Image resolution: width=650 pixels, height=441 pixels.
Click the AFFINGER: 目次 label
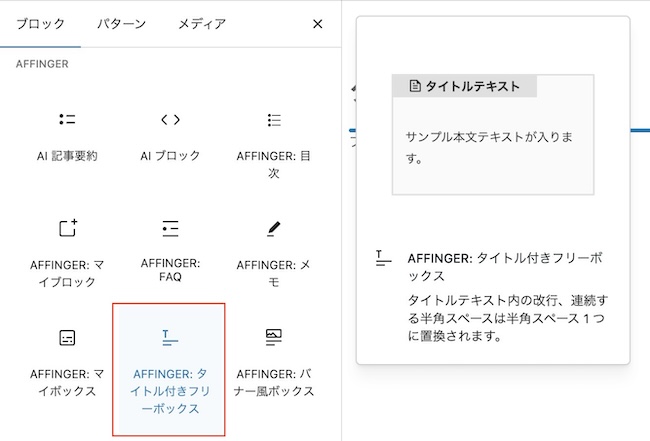coord(274,164)
